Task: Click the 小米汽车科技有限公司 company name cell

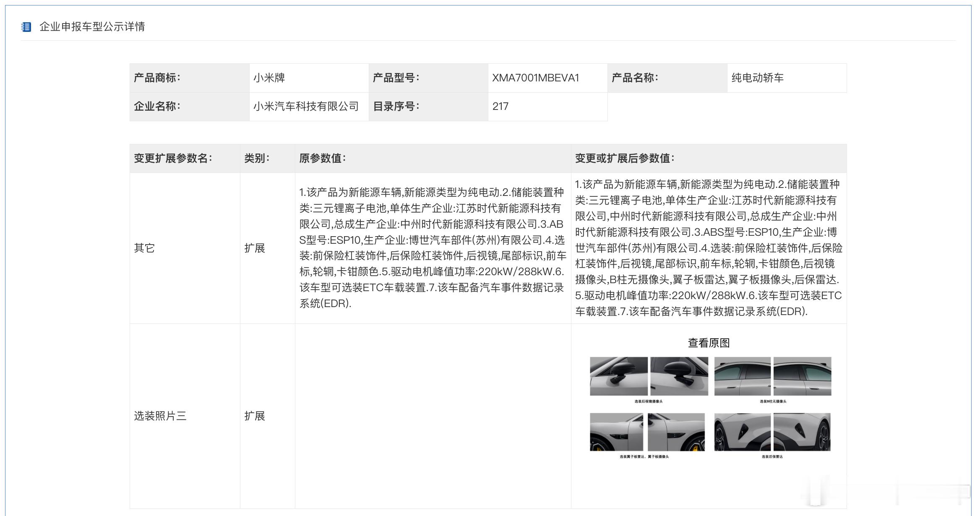Action: point(306,107)
